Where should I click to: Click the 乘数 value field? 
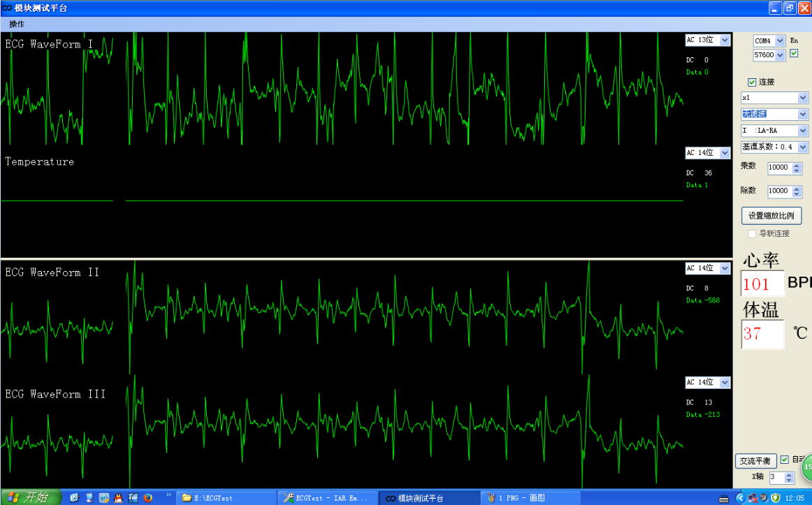(x=780, y=167)
